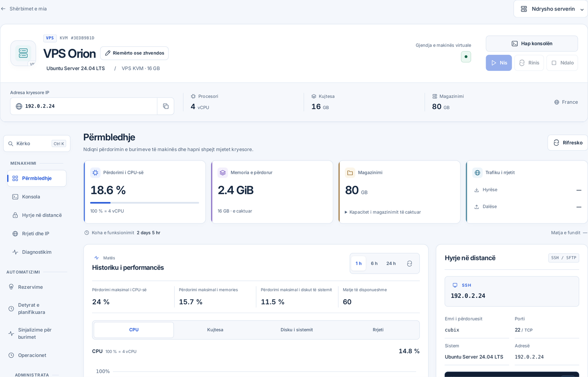Switch to the Rrjeti chart tab

(x=378, y=330)
